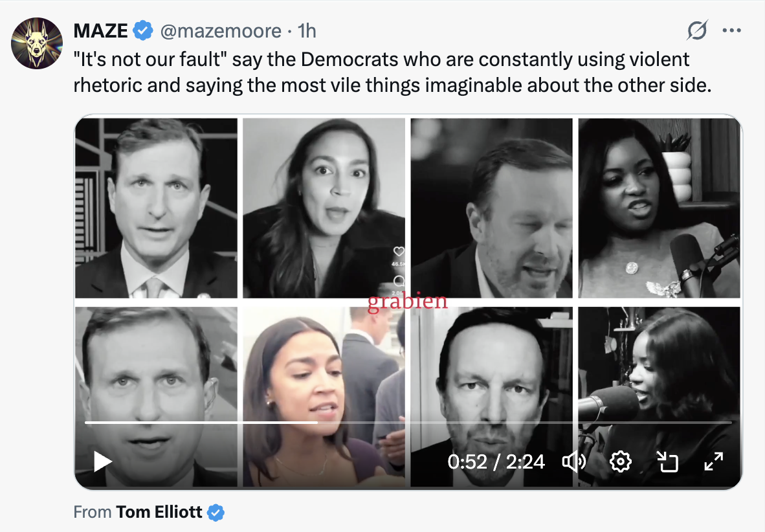
Task: Open the three-dot more options menu
Action: coord(732,30)
